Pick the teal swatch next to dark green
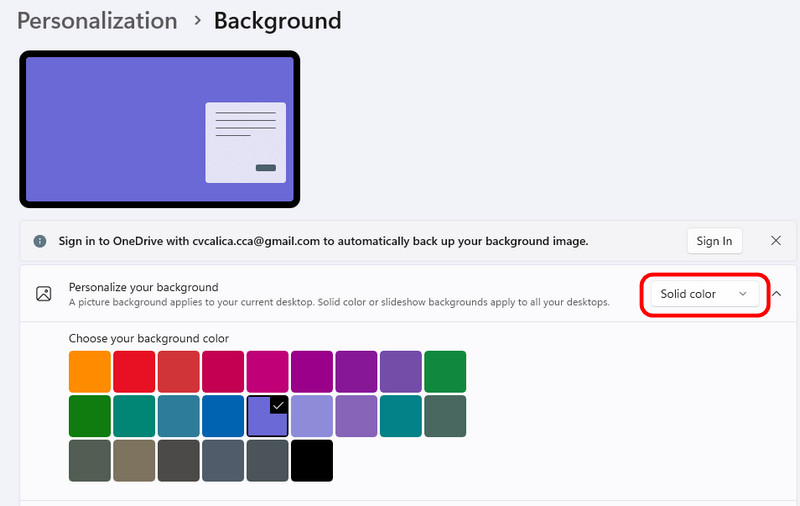800x506 pixels. tap(134, 416)
